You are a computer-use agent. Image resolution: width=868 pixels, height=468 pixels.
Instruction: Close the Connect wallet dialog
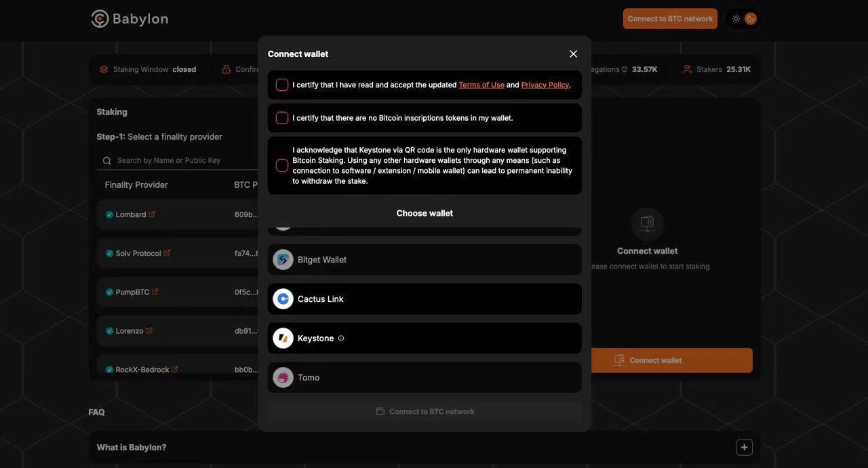coord(574,54)
